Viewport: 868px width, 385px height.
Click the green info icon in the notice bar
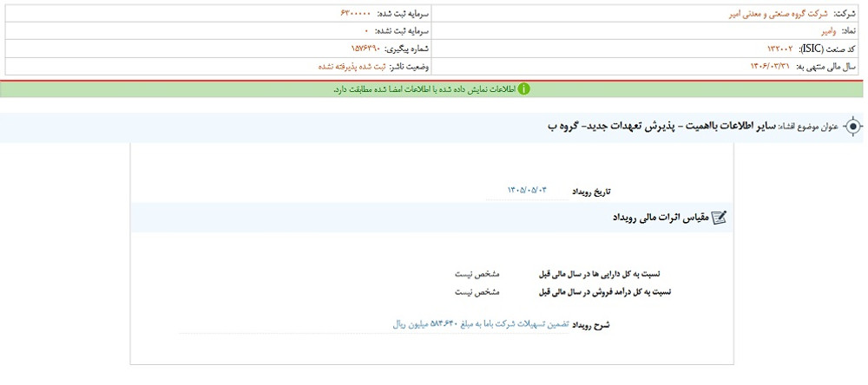tap(523, 89)
